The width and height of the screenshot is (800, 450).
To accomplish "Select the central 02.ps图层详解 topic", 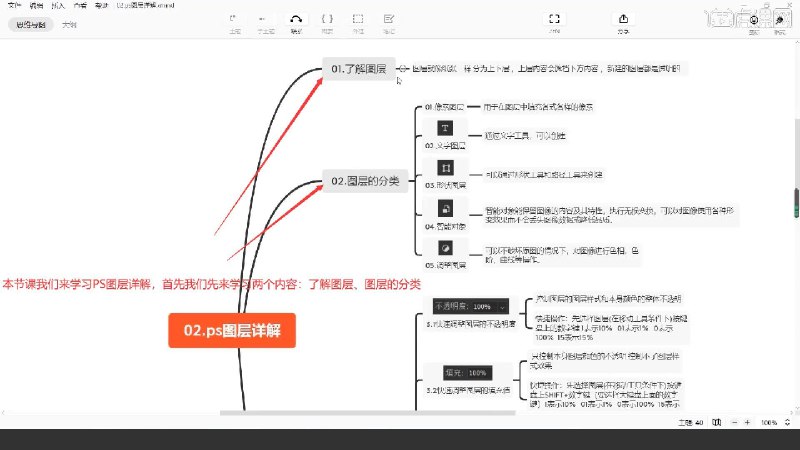I will click(232, 331).
